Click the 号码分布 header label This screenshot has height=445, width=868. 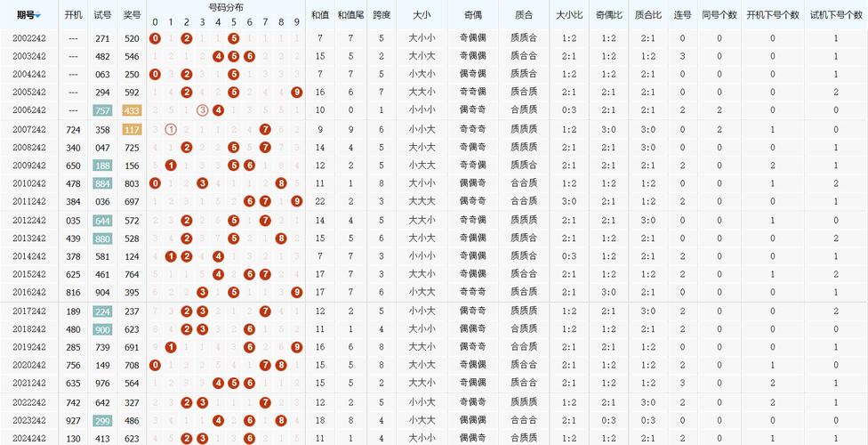click(x=226, y=7)
